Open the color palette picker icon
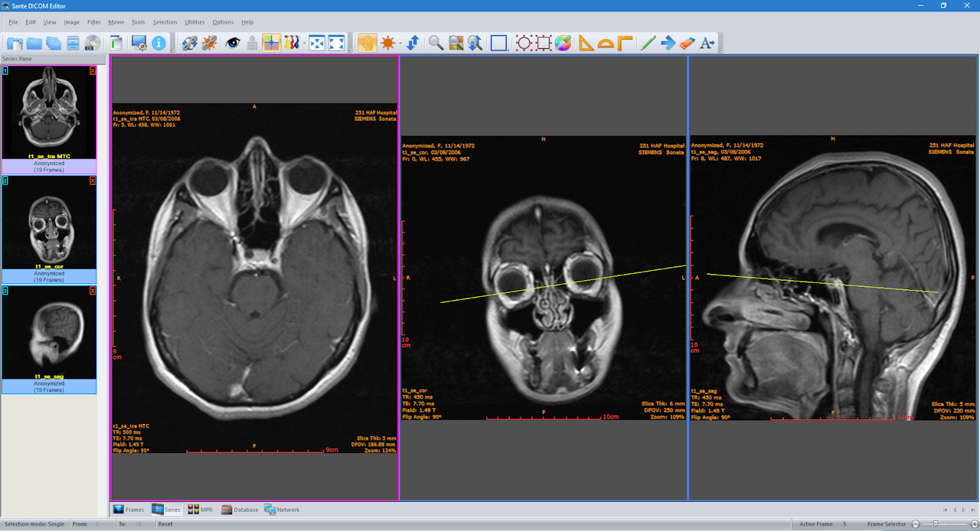The image size is (980, 531). 563,43
